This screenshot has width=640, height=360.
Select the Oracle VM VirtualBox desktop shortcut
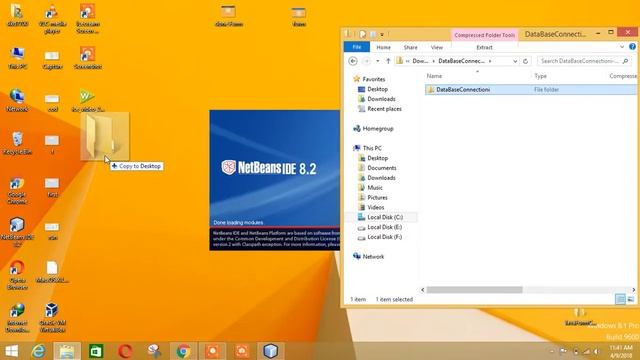tap(52, 318)
